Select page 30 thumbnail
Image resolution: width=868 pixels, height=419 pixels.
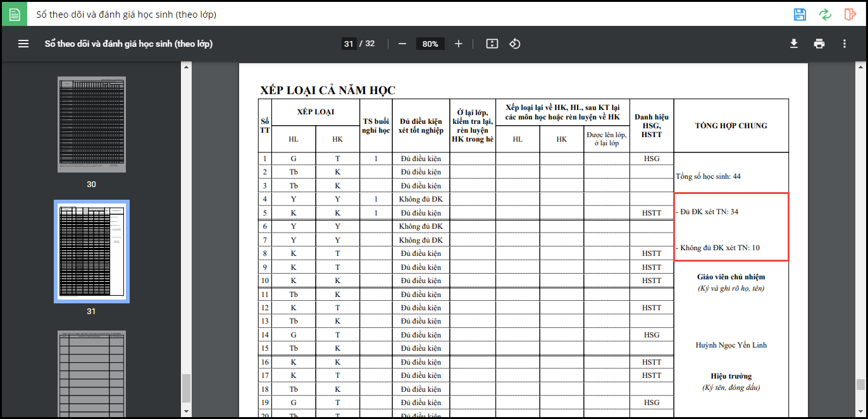coord(92,124)
